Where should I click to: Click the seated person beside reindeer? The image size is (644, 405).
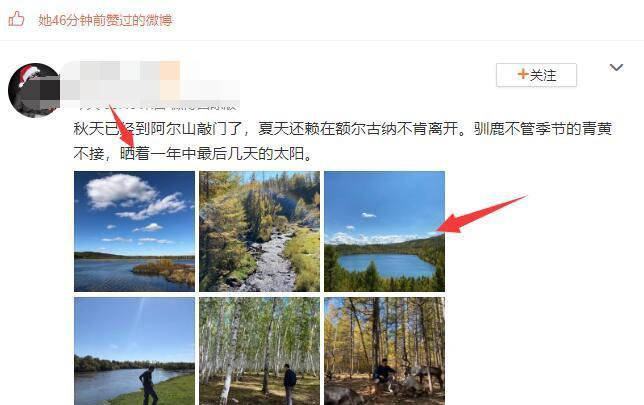(384, 375)
